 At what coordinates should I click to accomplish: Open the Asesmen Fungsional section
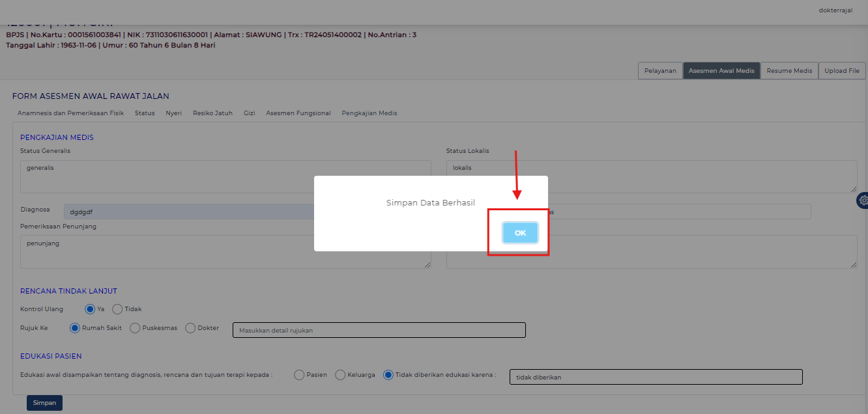point(298,113)
